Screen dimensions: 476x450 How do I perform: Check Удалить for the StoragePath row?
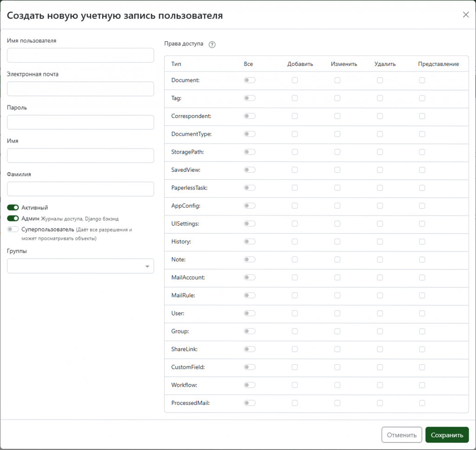tap(380, 152)
